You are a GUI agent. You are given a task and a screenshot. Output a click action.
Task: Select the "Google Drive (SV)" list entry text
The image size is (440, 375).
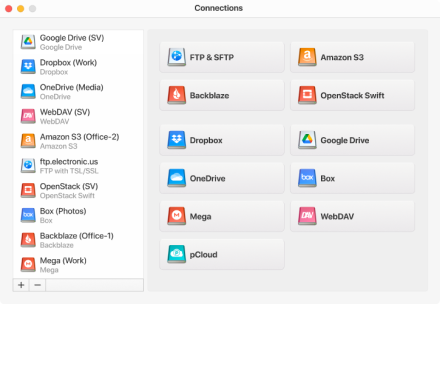point(72,38)
